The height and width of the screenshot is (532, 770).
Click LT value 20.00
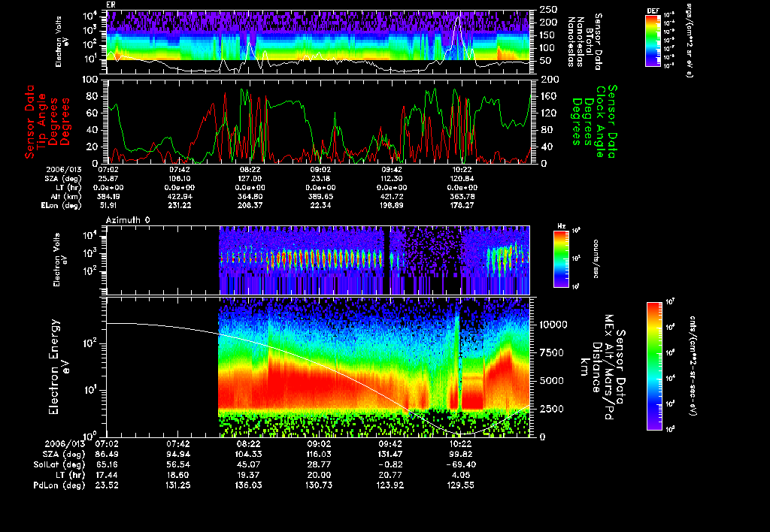(319, 475)
